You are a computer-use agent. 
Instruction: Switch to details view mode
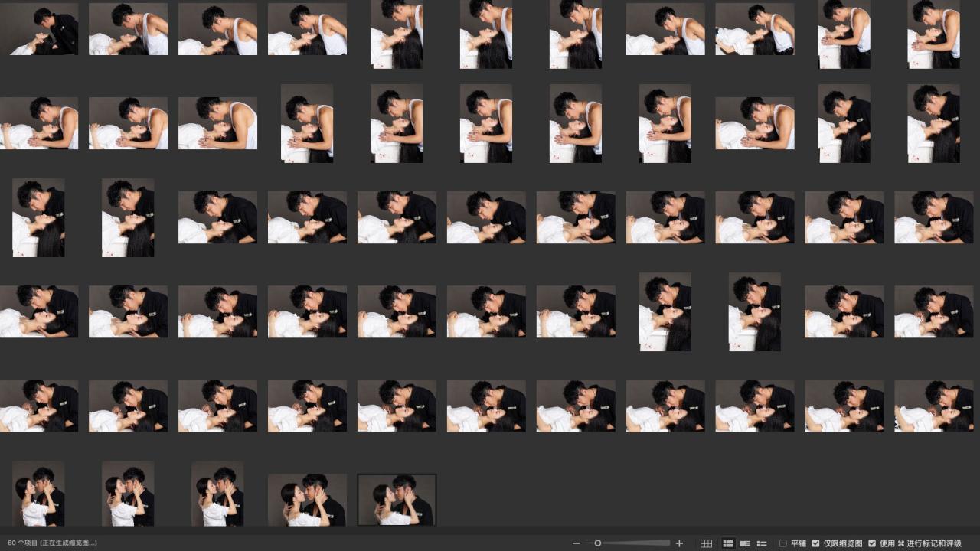pos(744,543)
